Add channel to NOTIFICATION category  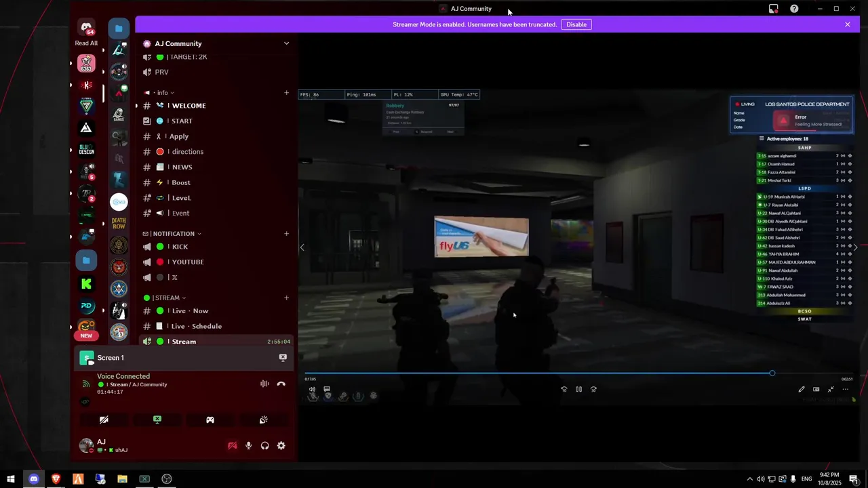(286, 234)
